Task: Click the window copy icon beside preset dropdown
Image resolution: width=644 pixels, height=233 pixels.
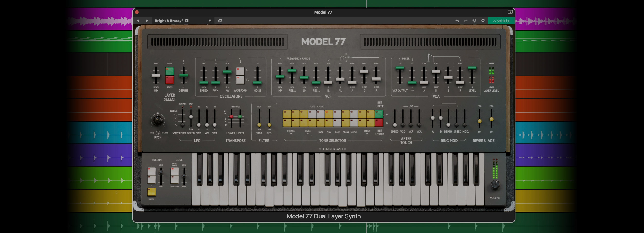Action: coord(220,21)
